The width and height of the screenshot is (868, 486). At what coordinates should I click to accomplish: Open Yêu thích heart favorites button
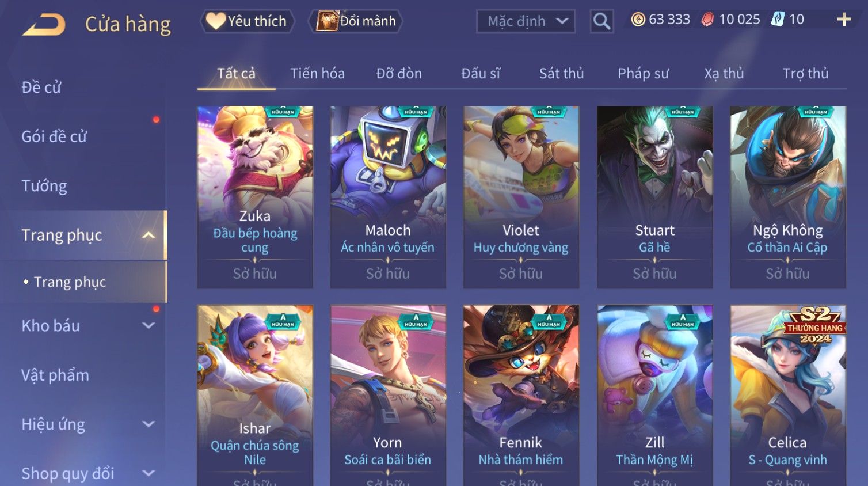[247, 21]
